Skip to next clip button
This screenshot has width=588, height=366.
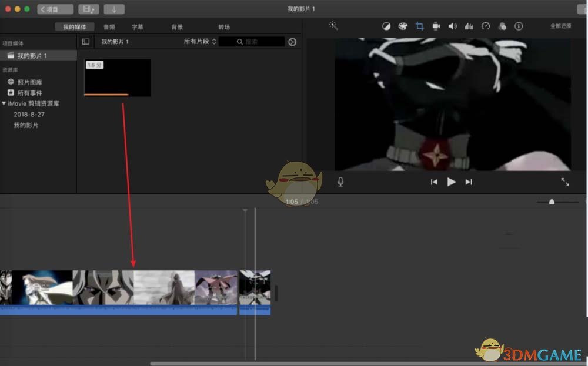pos(469,182)
